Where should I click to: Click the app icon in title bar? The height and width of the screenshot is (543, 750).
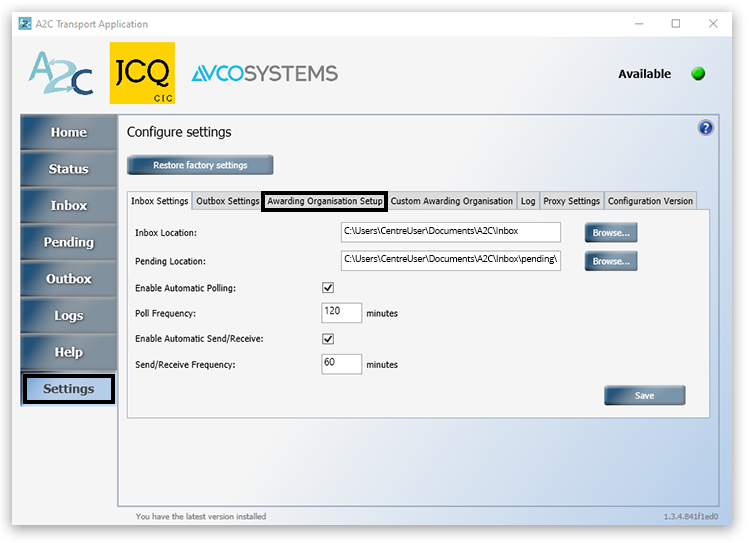click(x=25, y=24)
